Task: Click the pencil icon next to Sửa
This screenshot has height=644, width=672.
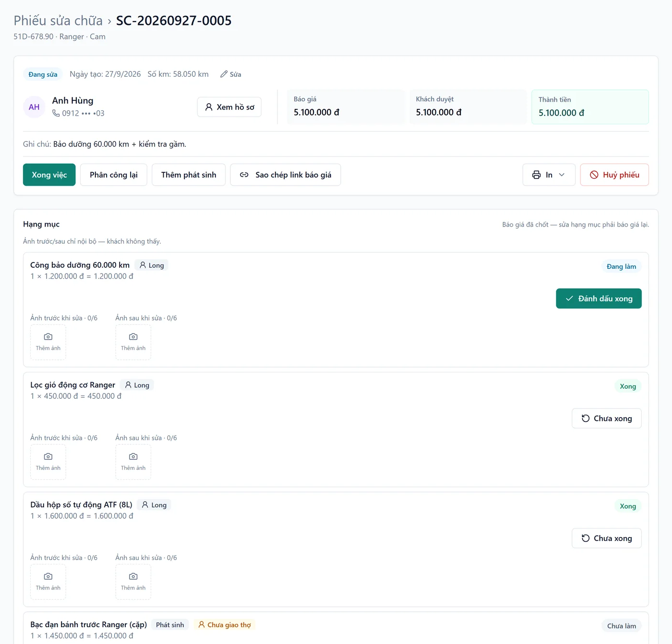Action: pos(224,74)
